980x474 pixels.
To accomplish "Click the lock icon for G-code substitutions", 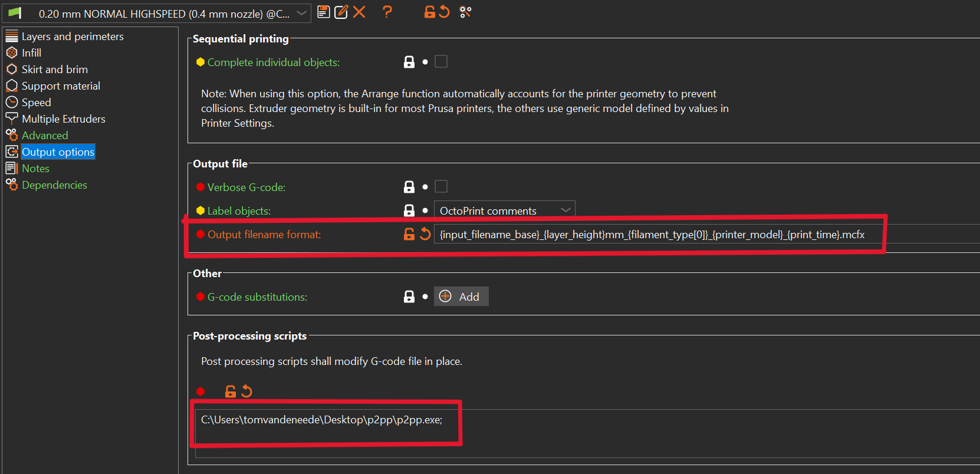I will click(409, 297).
